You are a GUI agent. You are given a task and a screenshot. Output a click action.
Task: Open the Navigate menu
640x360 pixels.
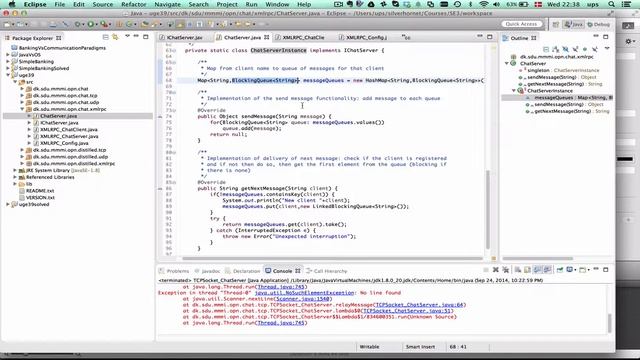(x=167, y=4)
